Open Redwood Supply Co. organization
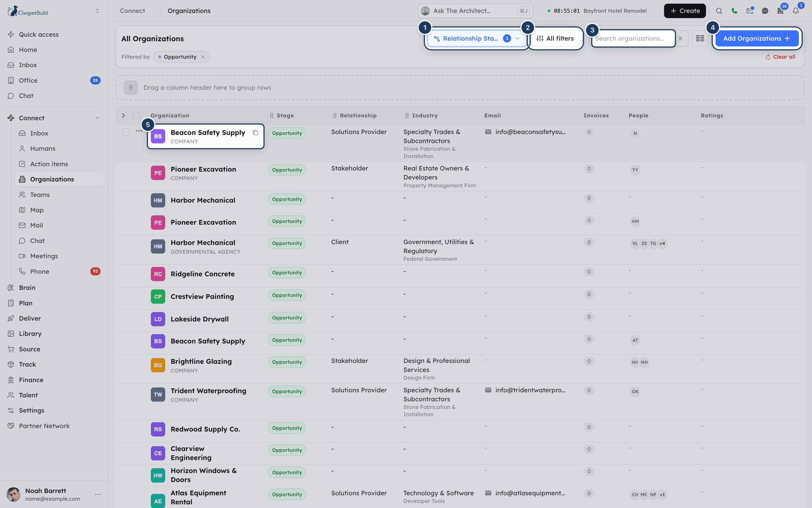 (205, 429)
